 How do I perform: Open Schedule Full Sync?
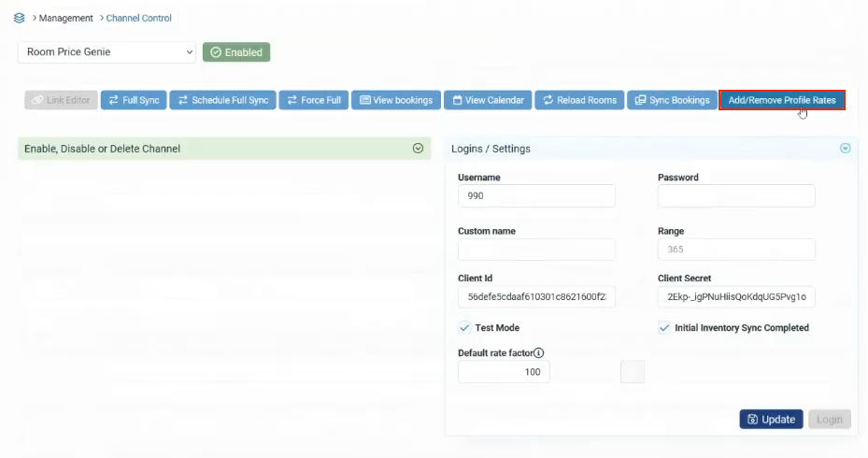coord(222,100)
